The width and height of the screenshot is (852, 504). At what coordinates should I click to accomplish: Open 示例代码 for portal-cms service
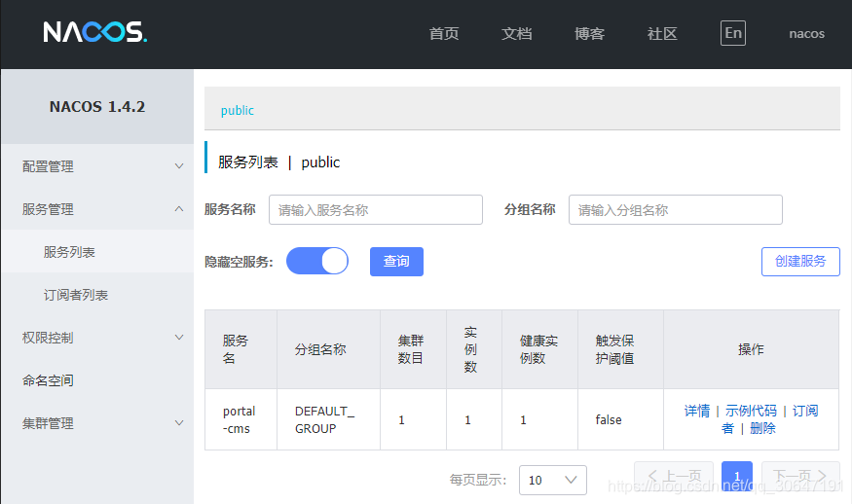751,411
